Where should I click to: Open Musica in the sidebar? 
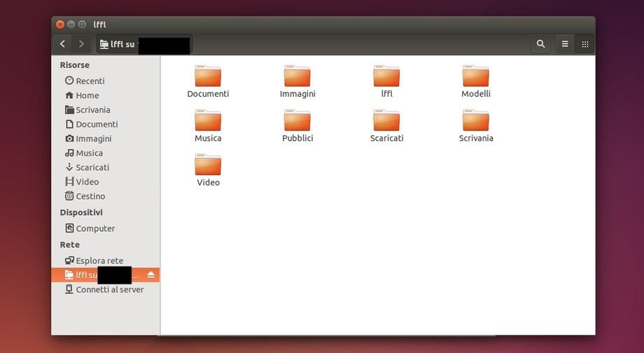click(89, 153)
